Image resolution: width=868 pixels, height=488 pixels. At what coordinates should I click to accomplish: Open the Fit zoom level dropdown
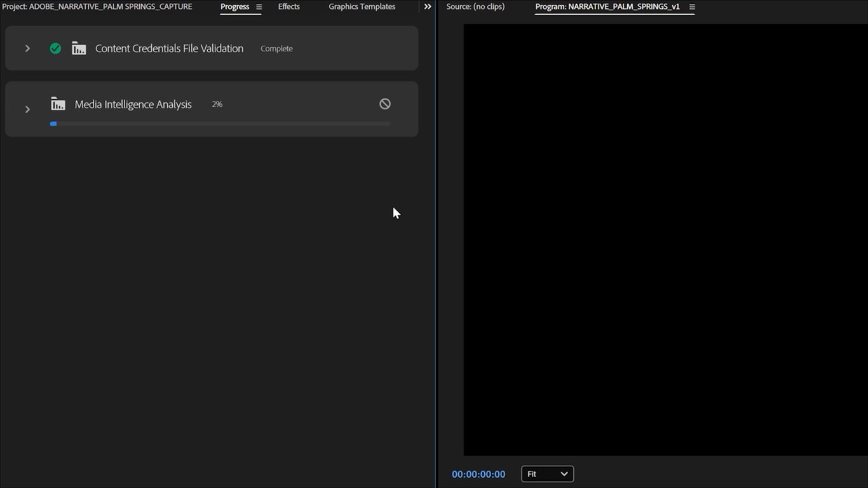coord(547,474)
